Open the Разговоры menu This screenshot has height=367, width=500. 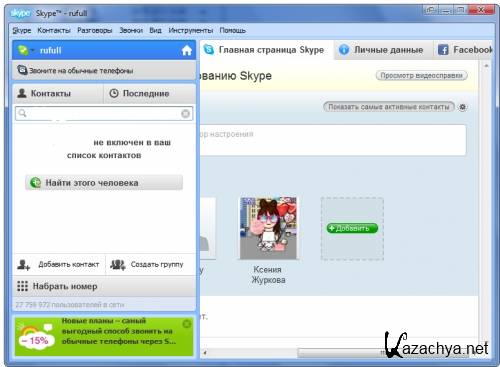coord(95,31)
